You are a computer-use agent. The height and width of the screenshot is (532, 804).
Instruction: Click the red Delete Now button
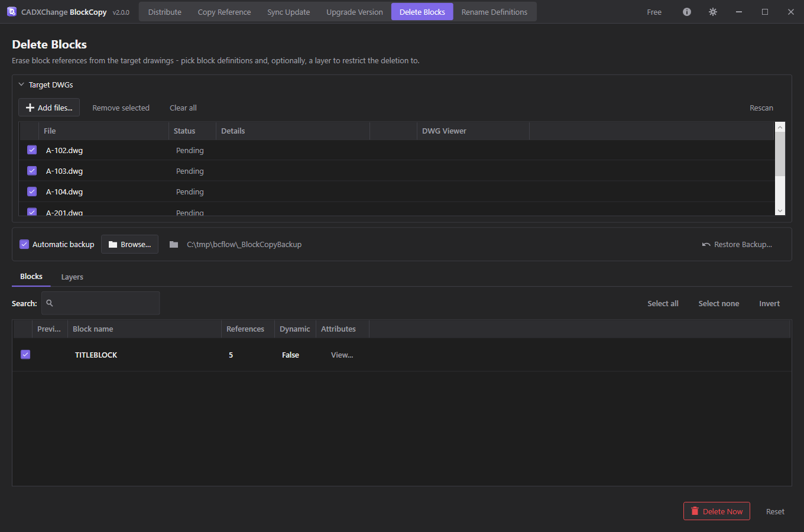717,511
